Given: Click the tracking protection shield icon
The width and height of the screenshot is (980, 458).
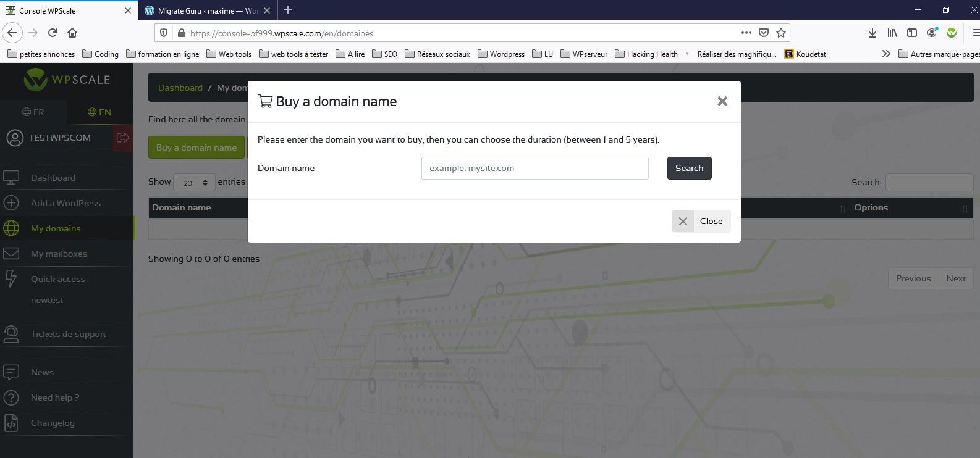Looking at the screenshot, I should coord(164,33).
